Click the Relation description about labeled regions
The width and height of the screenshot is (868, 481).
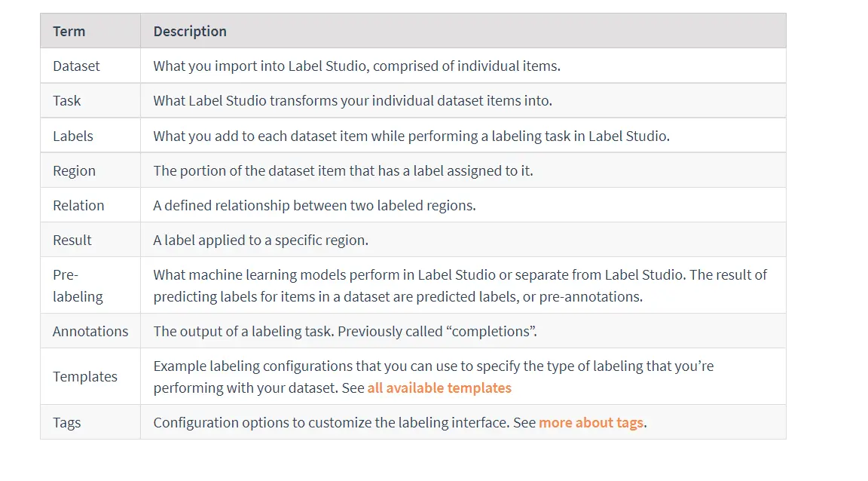(314, 206)
